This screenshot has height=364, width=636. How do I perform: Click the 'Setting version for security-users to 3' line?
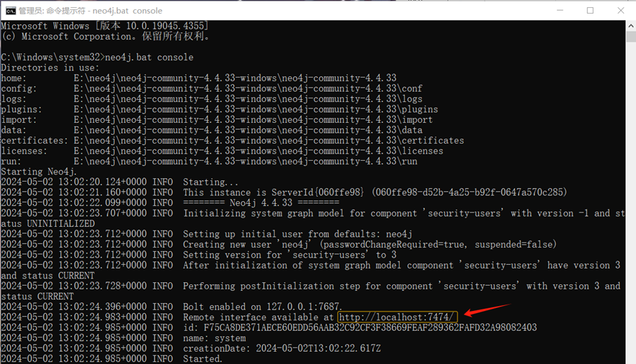point(199,256)
